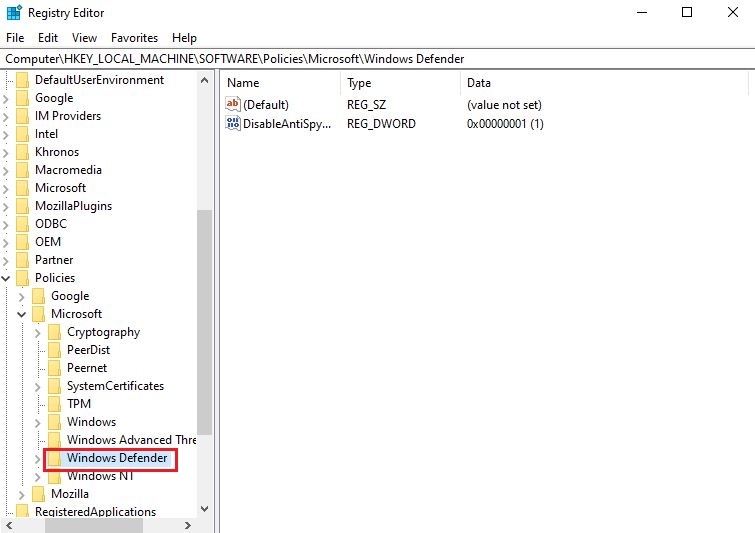Click the horizontal scroll right arrow
The image size is (755, 533).
[x=188, y=525]
